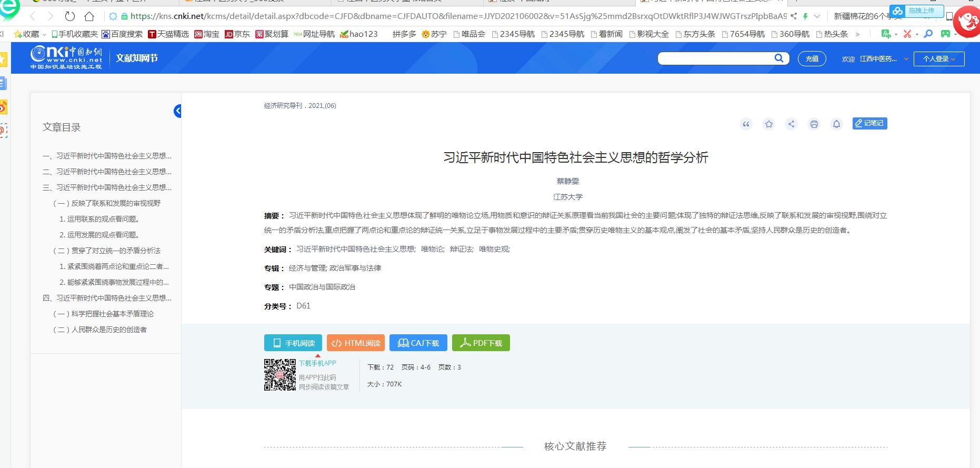Expand the bookmarks overflow chevron
980x468 pixels.
coord(858,34)
